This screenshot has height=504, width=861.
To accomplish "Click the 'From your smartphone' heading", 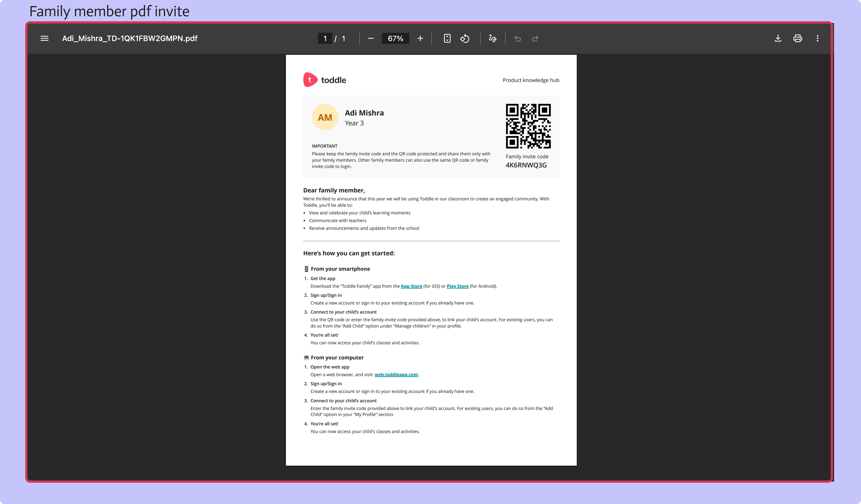I will pyautogui.click(x=340, y=269).
